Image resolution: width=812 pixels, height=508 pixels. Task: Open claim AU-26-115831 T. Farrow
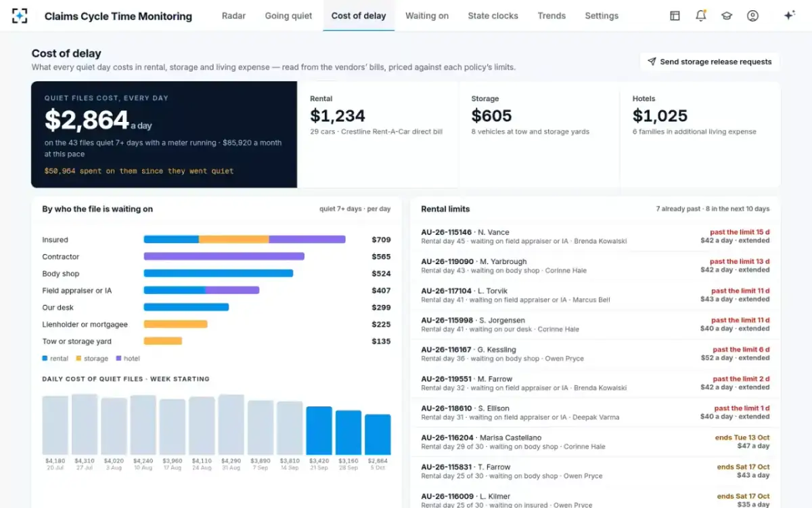point(595,471)
